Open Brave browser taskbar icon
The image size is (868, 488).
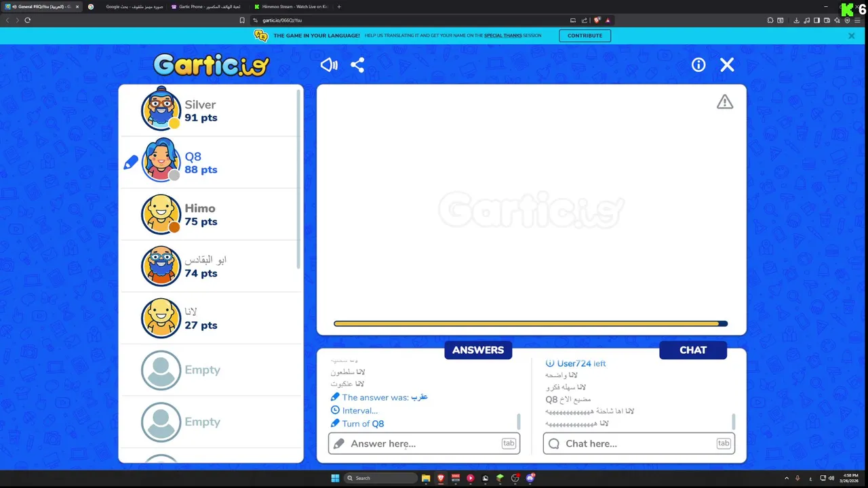(441, 478)
